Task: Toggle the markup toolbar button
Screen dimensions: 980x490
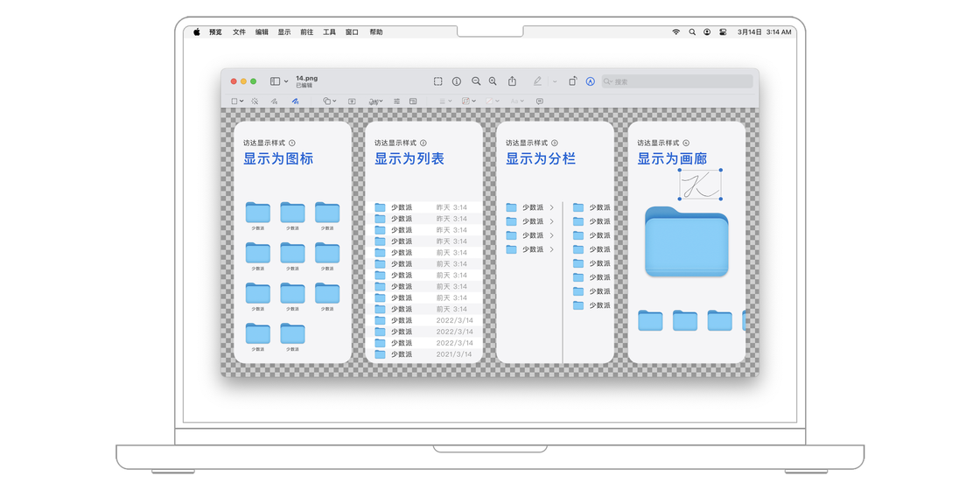Action: coord(590,81)
